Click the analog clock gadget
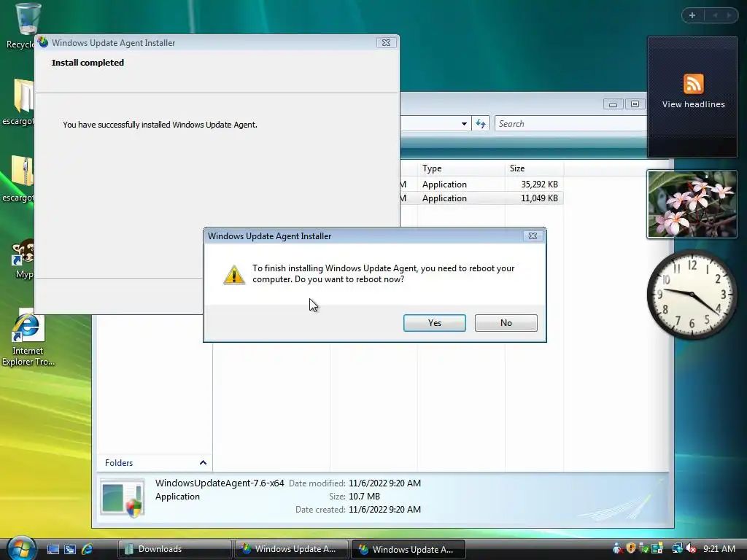This screenshot has width=747, height=560. point(692,295)
